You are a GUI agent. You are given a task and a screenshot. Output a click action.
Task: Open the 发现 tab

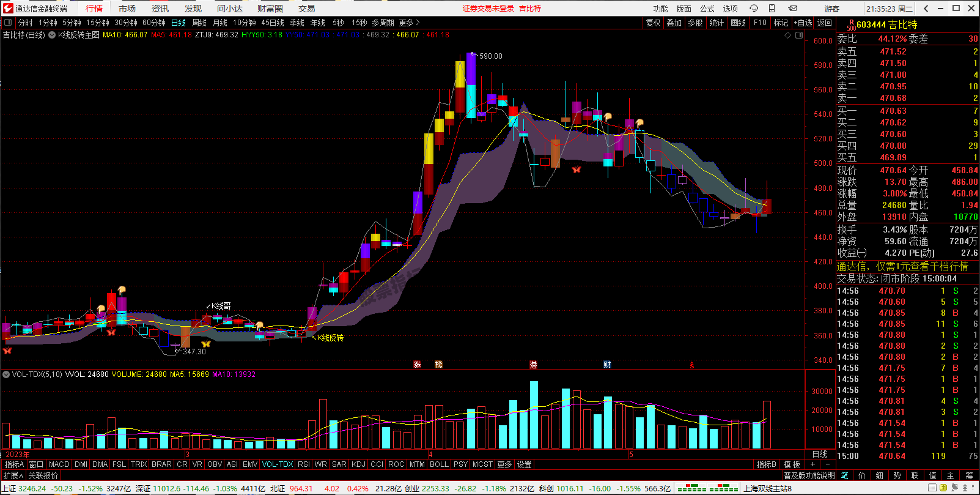193,9
